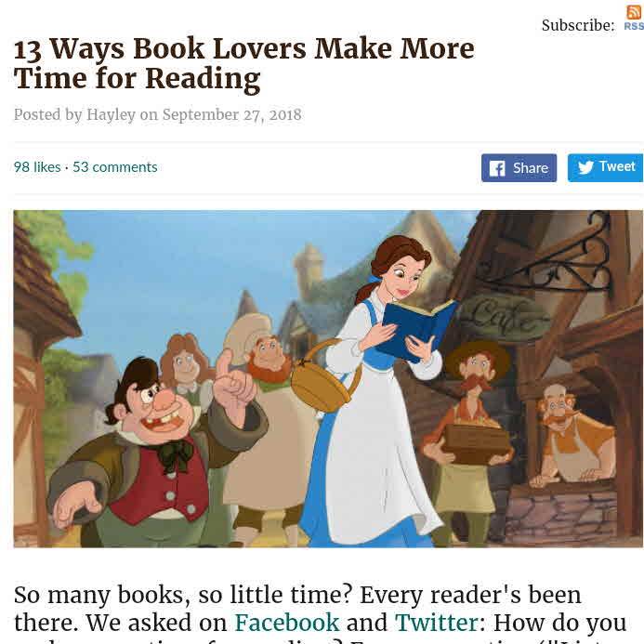This screenshot has height=644, width=644.
Task: Open the Twitter link in article text
Action: [x=436, y=623]
